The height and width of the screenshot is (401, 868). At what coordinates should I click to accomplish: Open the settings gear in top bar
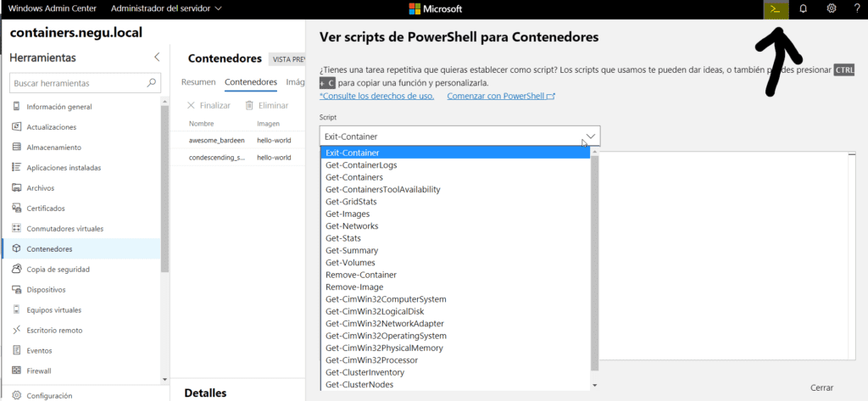coord(831,8)
